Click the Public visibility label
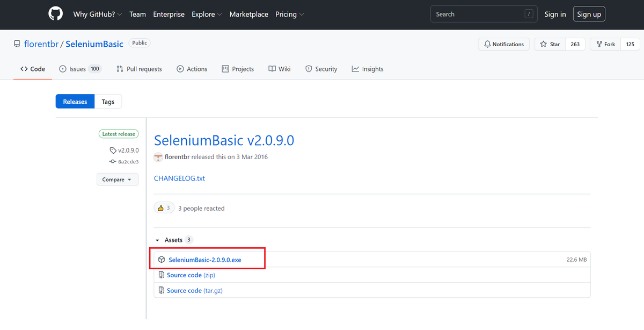Viewport: 644px width, 330px height. click(140, 43)
